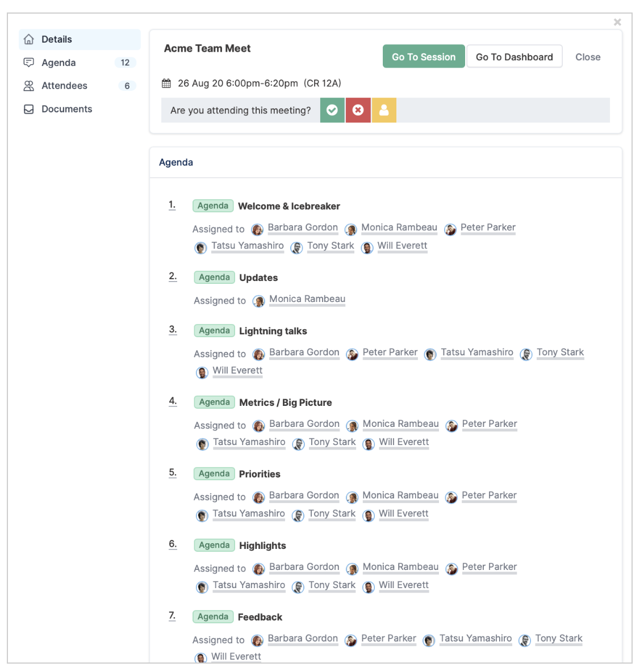The width and height of the screenshot is (644, 671).
Task: Click the Go To Session button
Action: coord(424,57)
